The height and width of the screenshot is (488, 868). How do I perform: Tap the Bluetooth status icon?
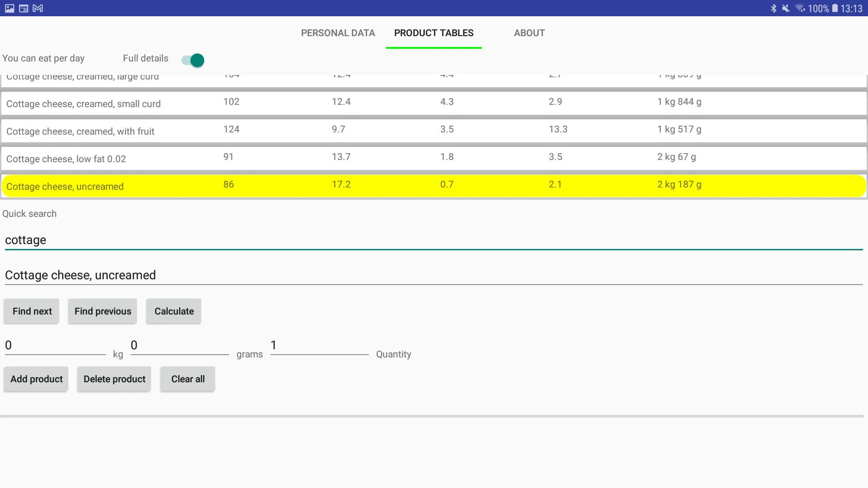pyautogui.click(x=774, y=8)
